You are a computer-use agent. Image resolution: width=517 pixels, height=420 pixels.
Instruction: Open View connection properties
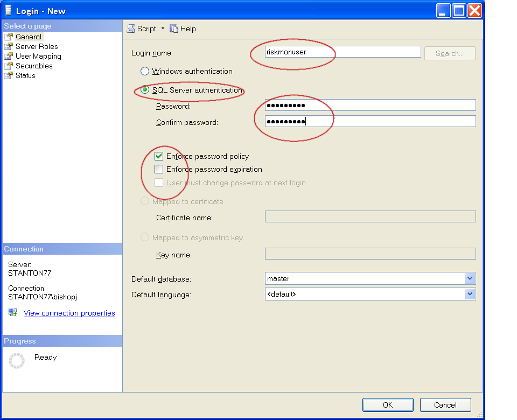coord(69,313)
